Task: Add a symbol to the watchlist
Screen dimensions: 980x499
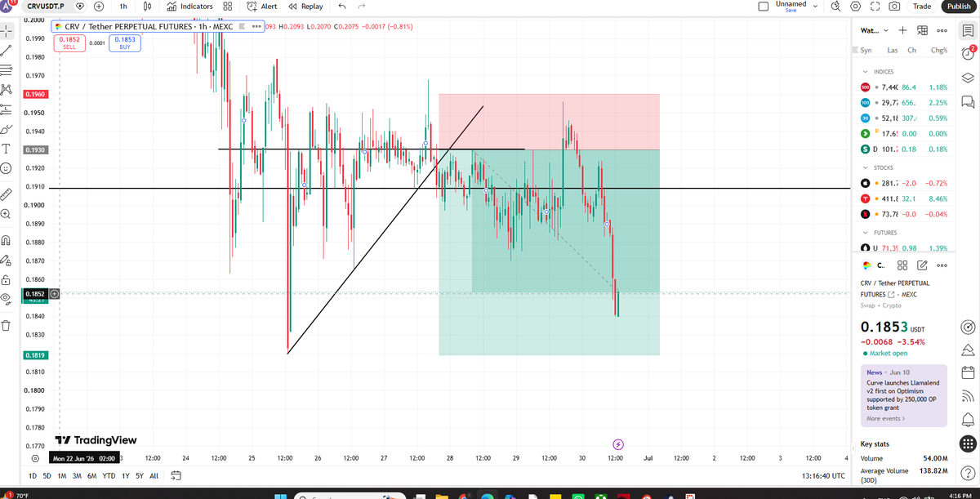Action: click(903, 30)
